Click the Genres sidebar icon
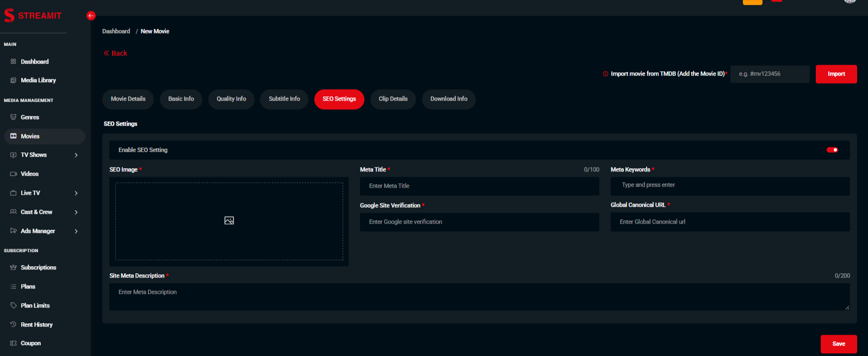 13,117
